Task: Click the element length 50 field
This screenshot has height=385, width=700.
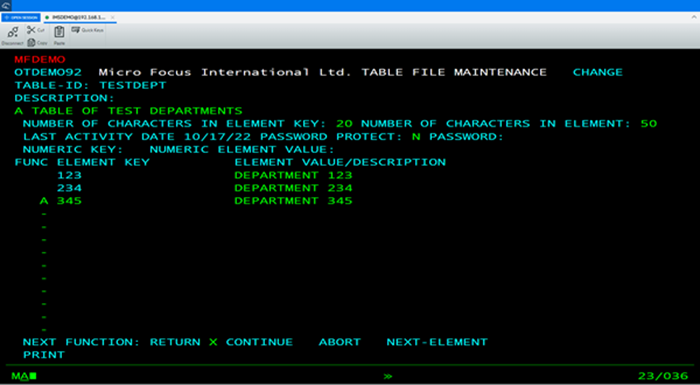Action: point(649,124)
